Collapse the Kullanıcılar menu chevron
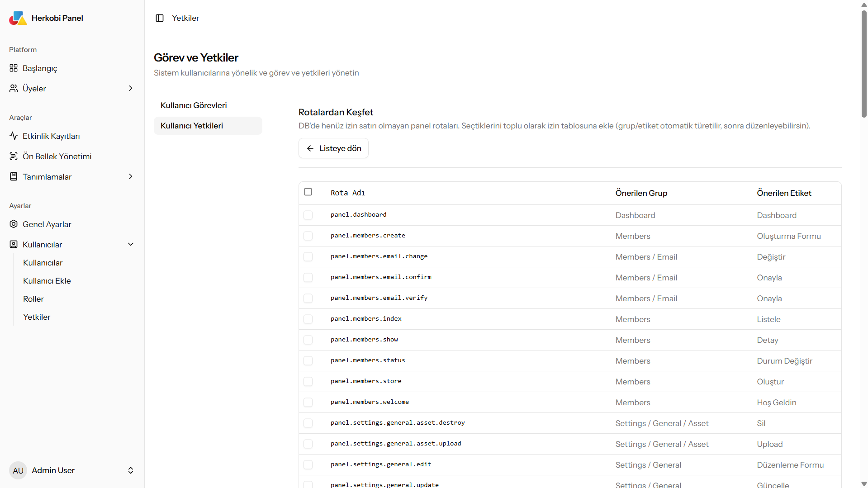The width and height of the screenshot is (868, 488). [131, 244]
